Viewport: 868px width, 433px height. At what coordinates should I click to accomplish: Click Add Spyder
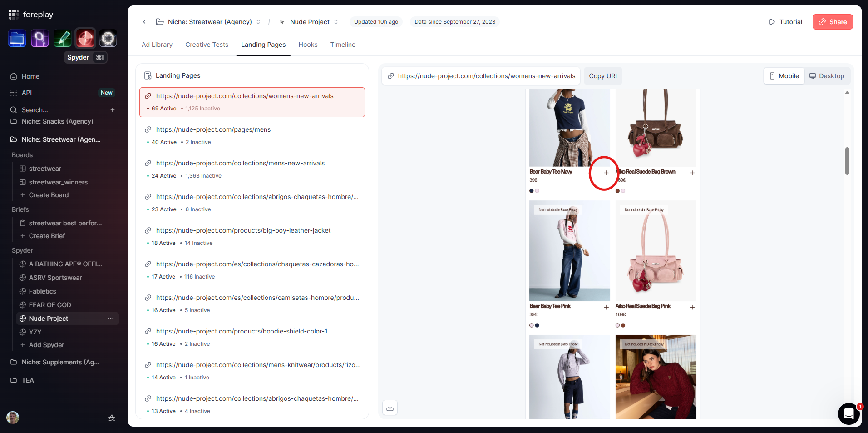46,345
